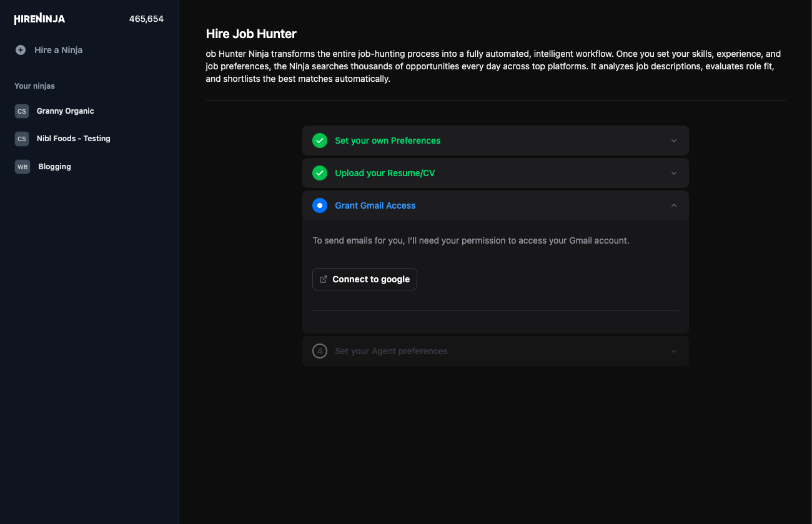Screen dimensions: 812x524
Task: Click the plus icon beside Hire a Ninja
Action: pos(21,50)
